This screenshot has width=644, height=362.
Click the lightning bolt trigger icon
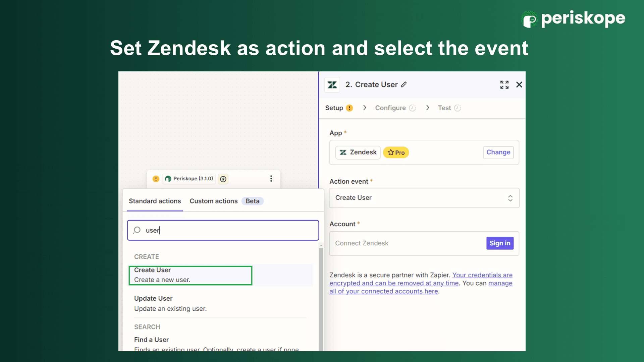(x=223, y=179)
